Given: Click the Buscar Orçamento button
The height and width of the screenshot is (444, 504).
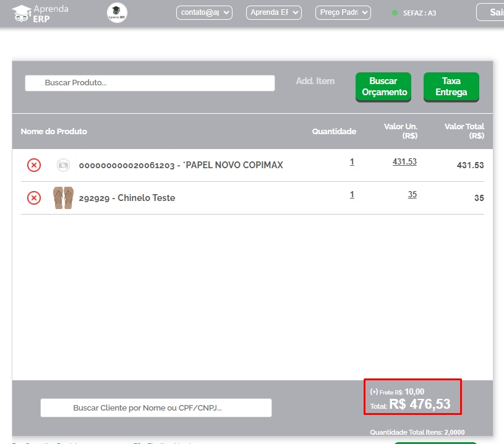Looking at the screenshot, I should coord(385,87).
